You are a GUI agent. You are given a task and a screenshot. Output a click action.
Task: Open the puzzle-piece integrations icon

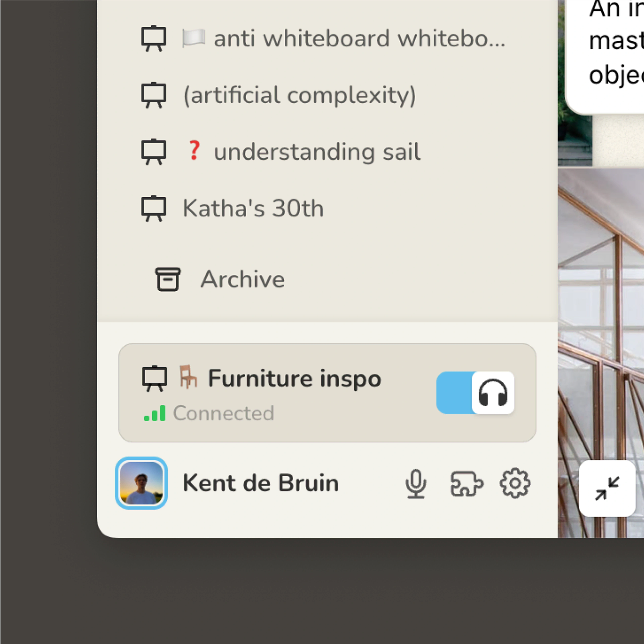coord(466,483)
